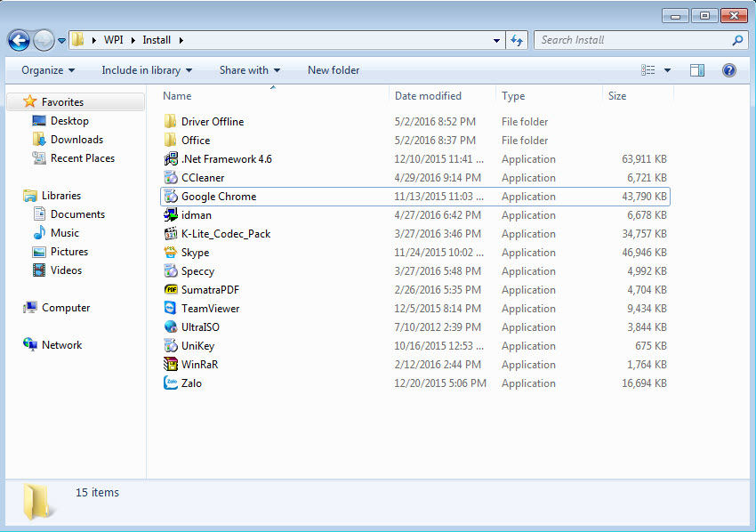This screenshot has height=532, width=756.
Task: Expand the address bar history dropdown
Action: coord(496,40)
